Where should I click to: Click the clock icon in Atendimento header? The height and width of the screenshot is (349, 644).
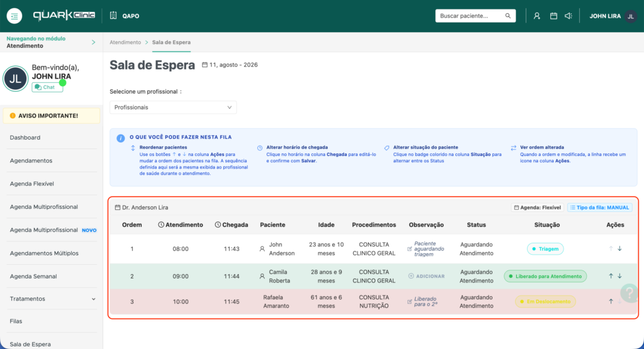(161, 224)
